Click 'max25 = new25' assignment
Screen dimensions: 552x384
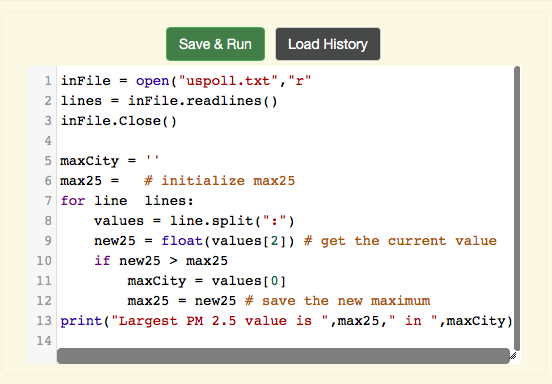point(182,301)
